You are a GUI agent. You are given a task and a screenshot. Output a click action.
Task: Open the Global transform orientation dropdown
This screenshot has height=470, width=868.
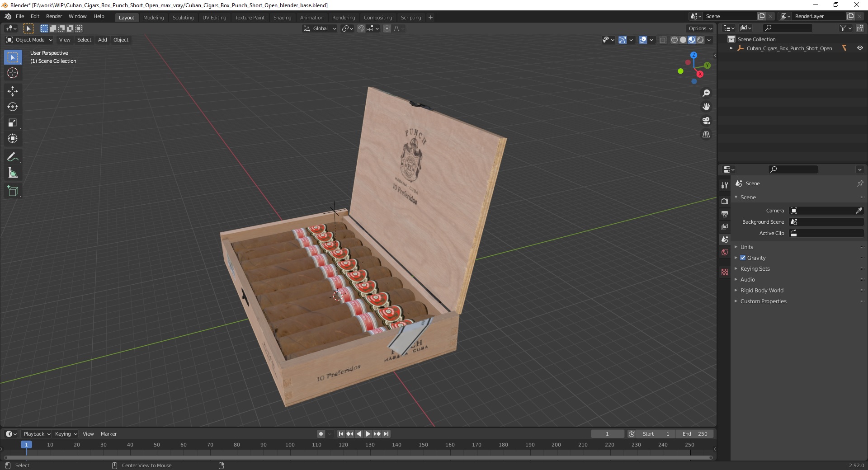(x=320, y=28)
